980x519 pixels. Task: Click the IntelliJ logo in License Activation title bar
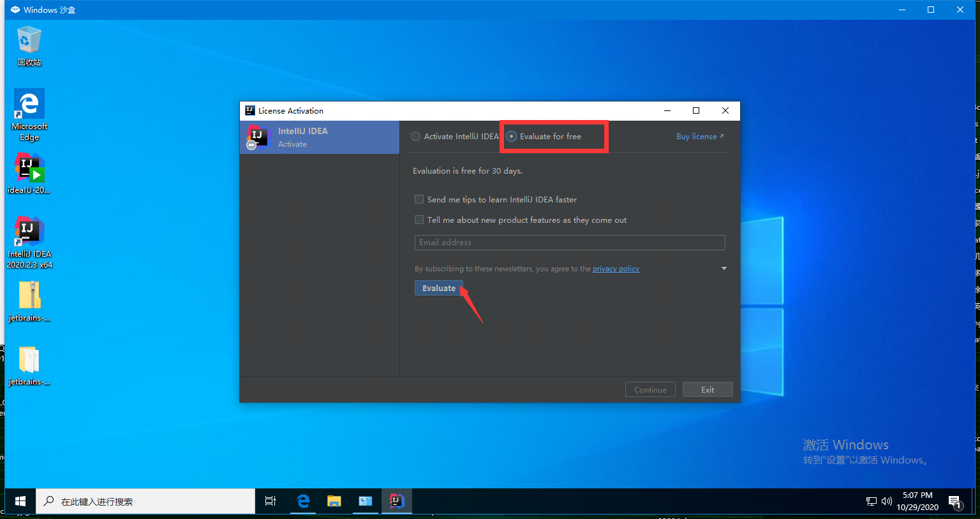click(250, 110)
